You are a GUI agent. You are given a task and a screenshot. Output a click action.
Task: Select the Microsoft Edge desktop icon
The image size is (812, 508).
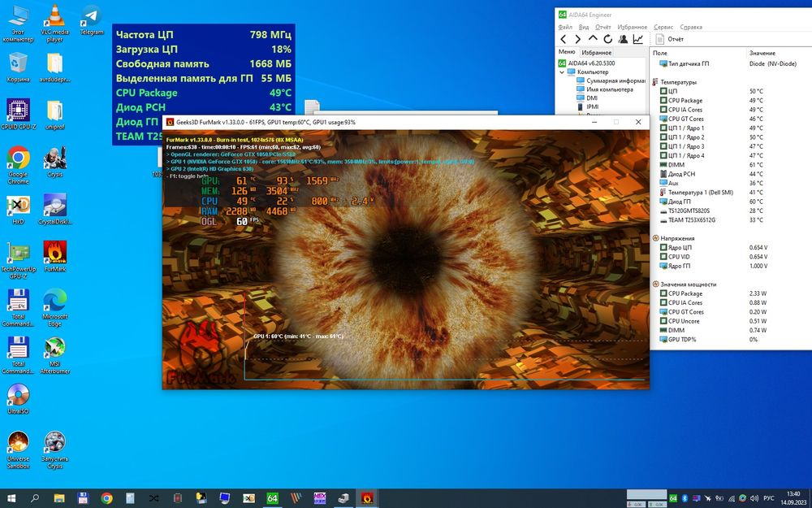[x=54, y=308]
